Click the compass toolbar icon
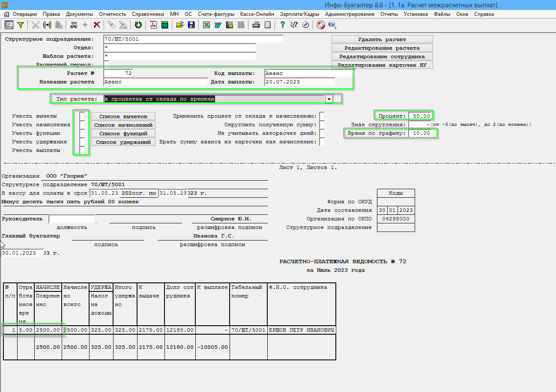The image size is (556, 392). 305,25
